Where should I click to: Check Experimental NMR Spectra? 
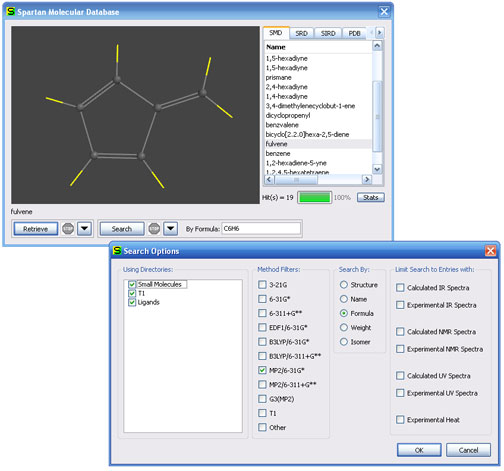(400, 349)
